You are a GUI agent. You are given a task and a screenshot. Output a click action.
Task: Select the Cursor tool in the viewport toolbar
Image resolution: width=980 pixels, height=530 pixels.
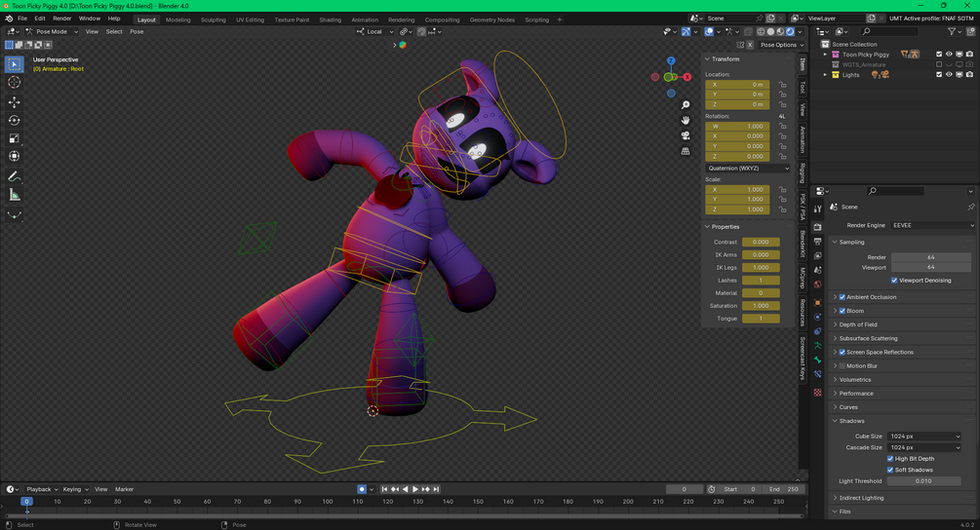pyautogui.click(x=15, y=83)
